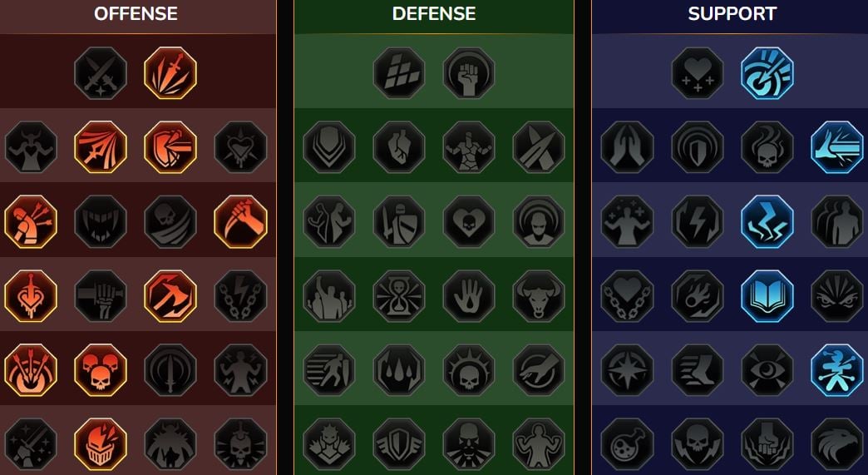The height and width of the screenshot is (475, 868).
Task: Select the potion flask support mastery
Action: coord(627,444)
